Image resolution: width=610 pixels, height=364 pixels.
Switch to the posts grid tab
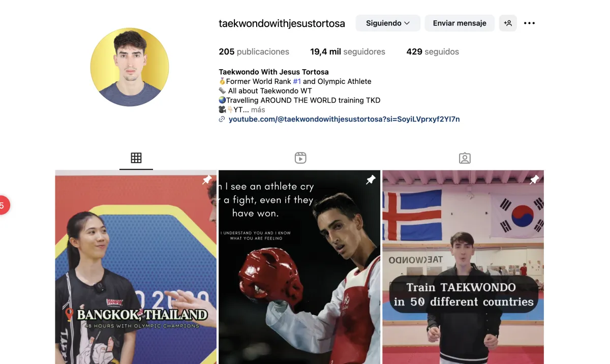point(136,158)
